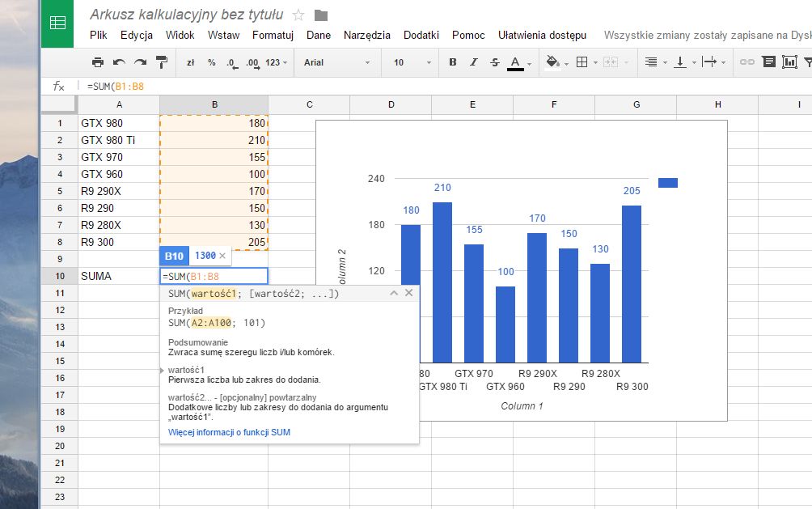Format as currency with zł button
Image resolution: width=812 pixels, height=509 pixels.
pos(191,62)
